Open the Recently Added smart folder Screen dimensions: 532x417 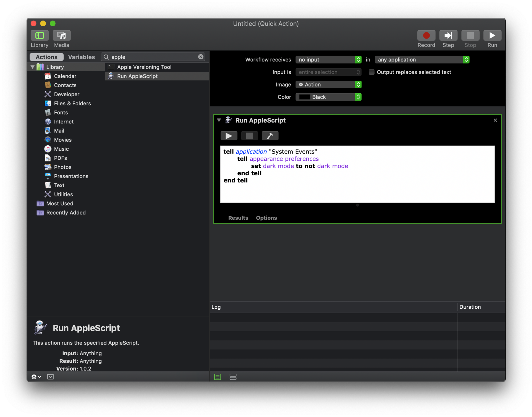pyautogui.click(x=66, y=213)
